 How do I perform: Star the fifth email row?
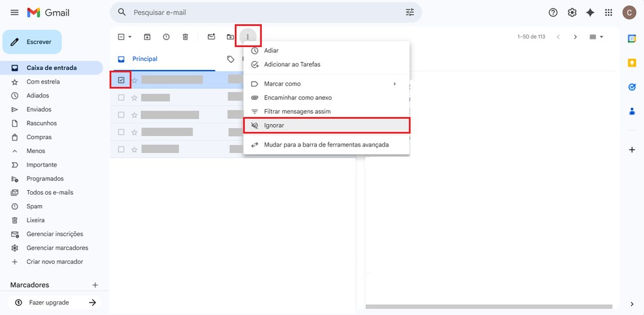click(x=134, y=149)
